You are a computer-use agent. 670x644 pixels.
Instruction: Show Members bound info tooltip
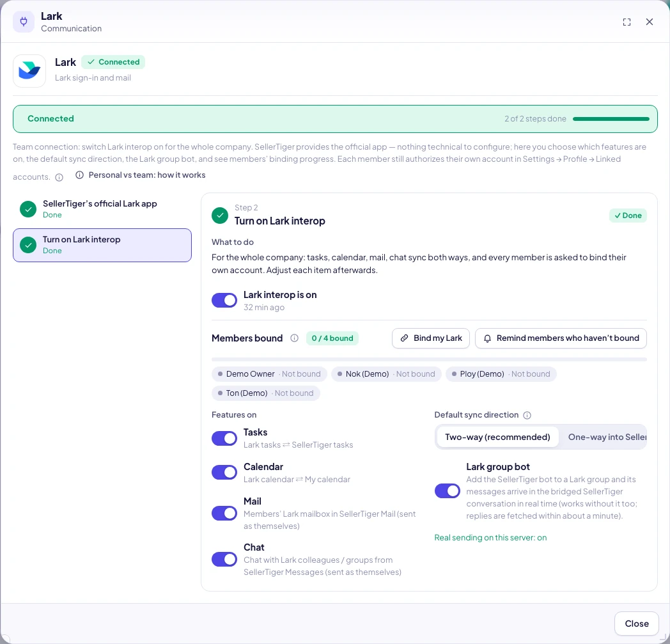(x=295, y=338)
